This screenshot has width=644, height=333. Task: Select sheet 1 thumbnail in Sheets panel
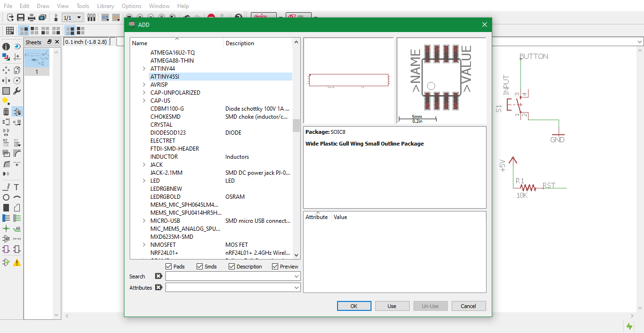(x=37, y=62)
